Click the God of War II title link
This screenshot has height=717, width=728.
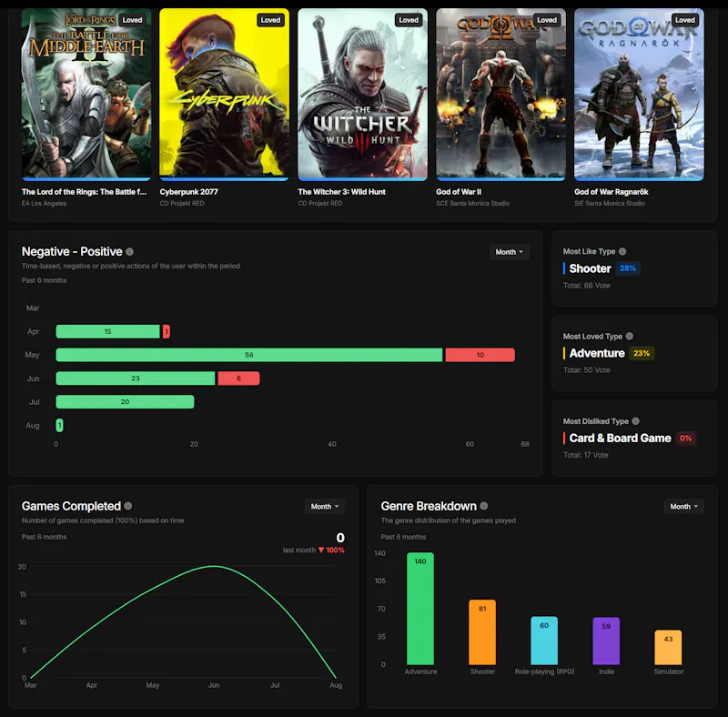pos(459,192)
